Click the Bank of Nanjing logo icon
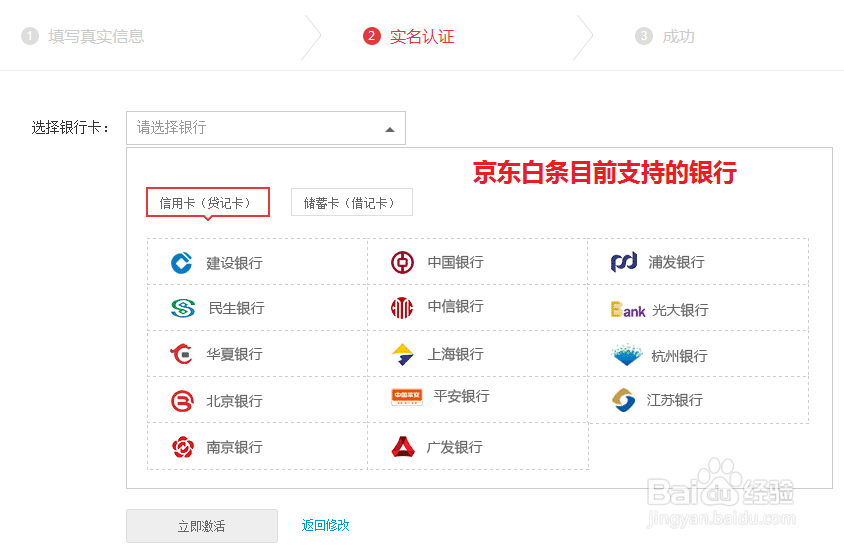This screenshot has width=844, height=548. (x=182, y=447)
